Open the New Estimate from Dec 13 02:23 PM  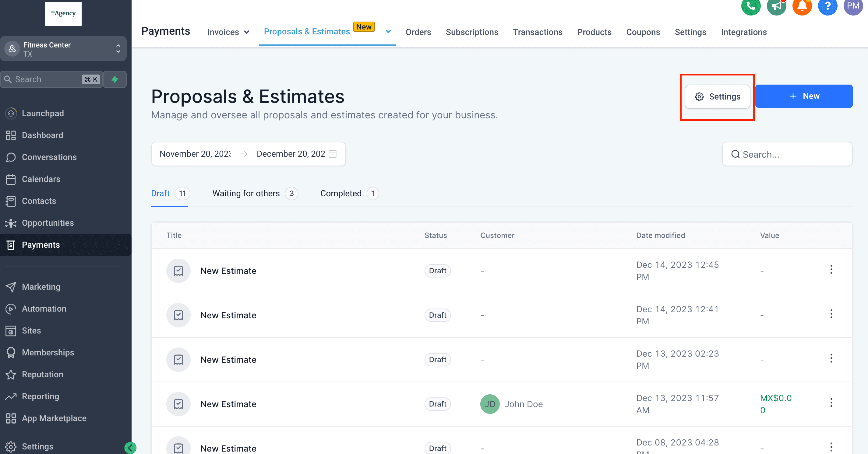click(228, 360)
